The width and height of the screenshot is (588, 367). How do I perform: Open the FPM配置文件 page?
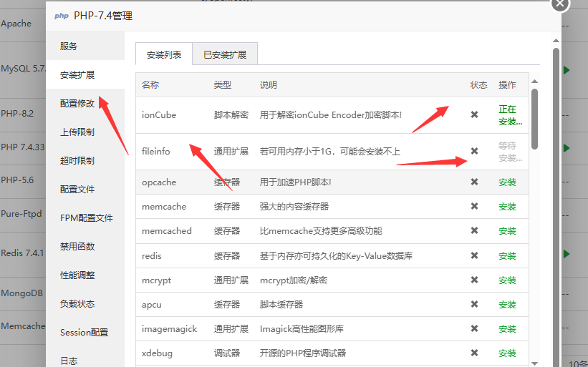click(x=87, y=218)
